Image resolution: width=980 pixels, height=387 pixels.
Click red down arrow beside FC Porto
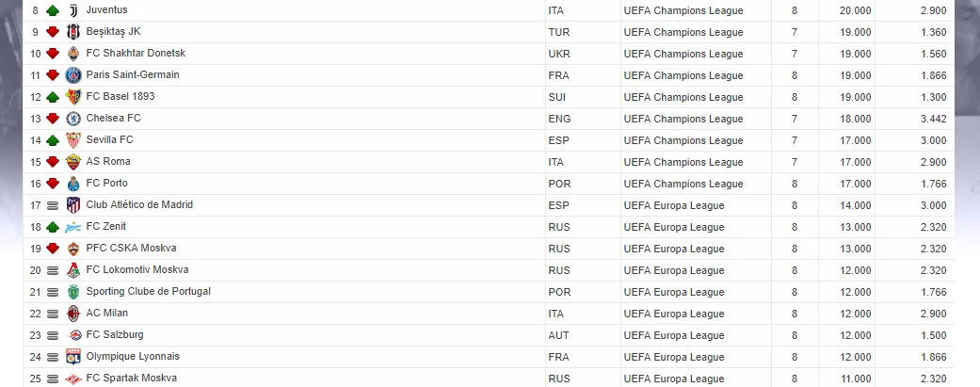coord(53,184)
